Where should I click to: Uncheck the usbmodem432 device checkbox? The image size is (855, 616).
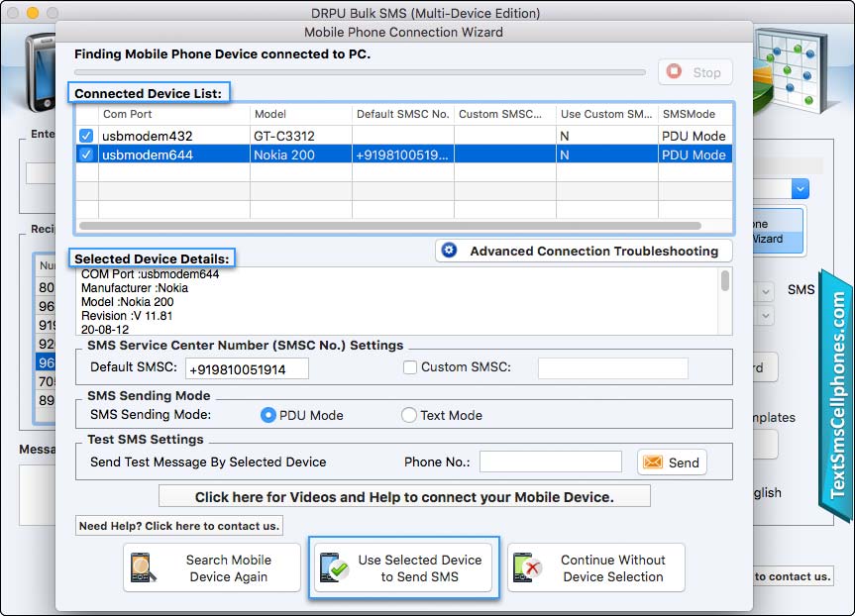(x=86, y=136)
